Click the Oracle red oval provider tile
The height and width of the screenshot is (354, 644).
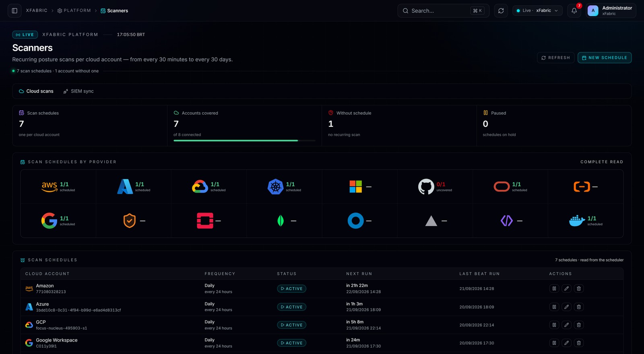[510, 187]
